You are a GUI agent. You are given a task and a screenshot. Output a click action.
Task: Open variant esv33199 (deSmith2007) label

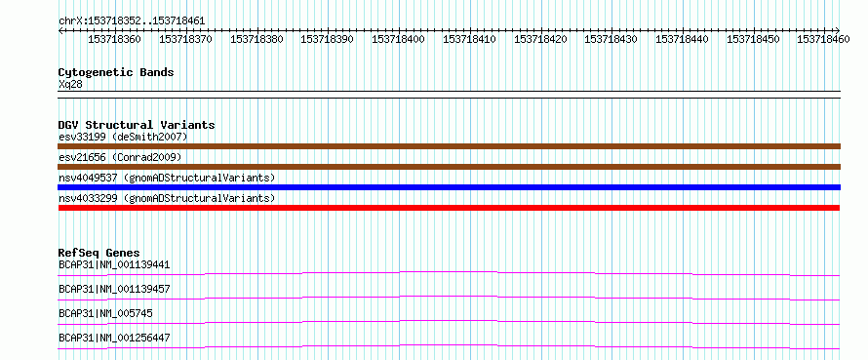click(124, 137)
